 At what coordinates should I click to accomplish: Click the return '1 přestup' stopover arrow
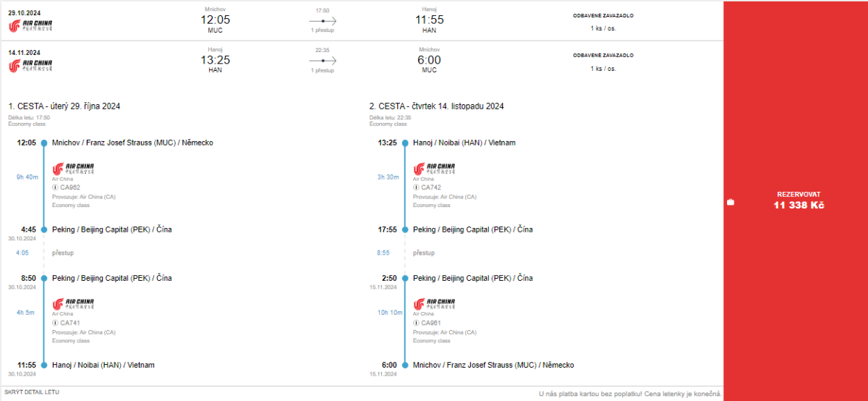point(323,62)
